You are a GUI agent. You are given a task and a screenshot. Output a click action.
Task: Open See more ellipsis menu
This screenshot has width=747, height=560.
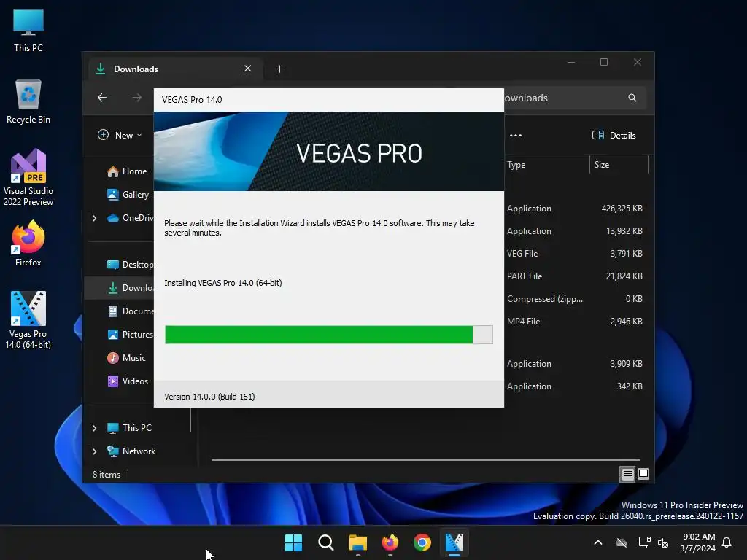516,135
